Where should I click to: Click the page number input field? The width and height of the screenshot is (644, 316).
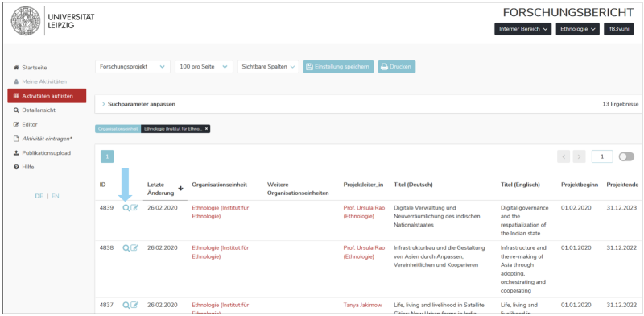point(602,156)
